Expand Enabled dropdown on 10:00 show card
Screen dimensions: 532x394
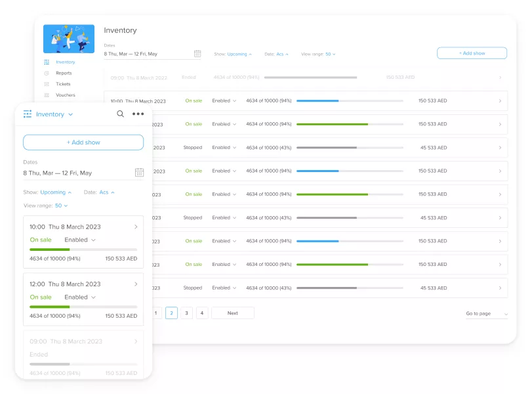(80, 240)
